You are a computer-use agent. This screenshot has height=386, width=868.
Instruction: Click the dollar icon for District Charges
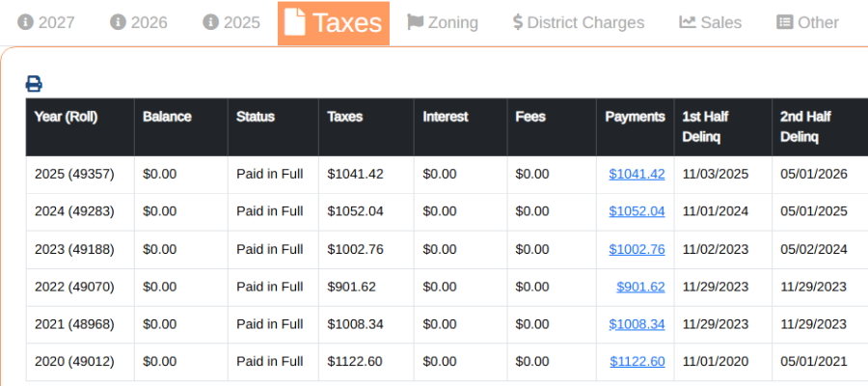[x=518, y=22]
